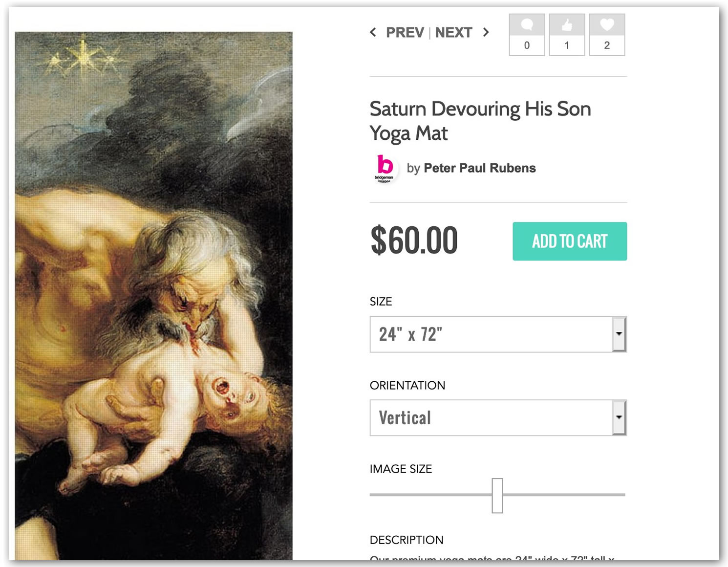
Task: Click the arrow on the Size dropdown
Action: pyautogui.click(x=619, y=334)
